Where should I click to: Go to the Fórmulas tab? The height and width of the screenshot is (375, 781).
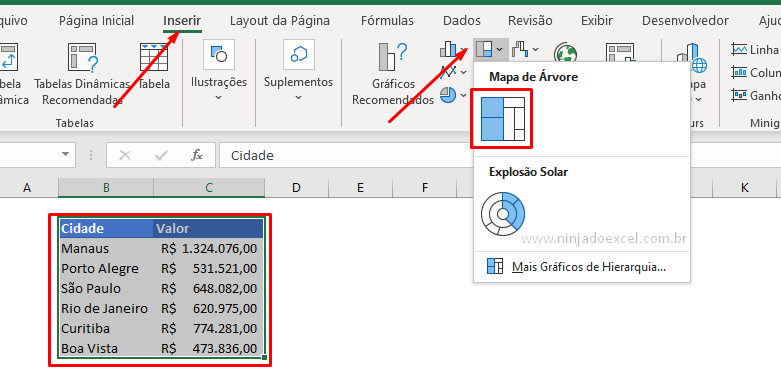click(x=387, y=21)
